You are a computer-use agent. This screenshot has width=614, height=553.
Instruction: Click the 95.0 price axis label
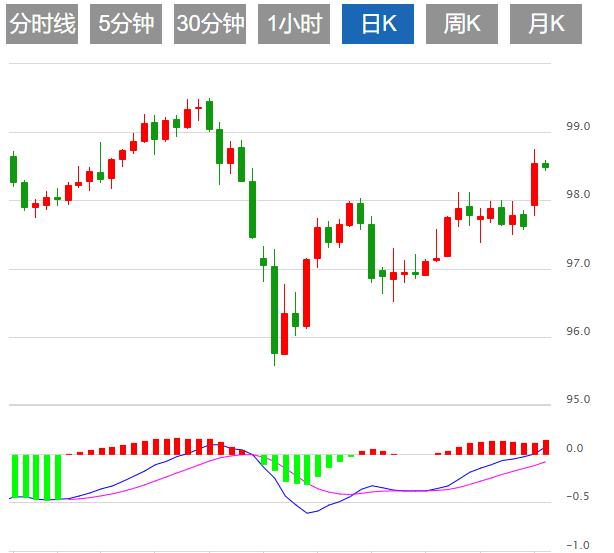pos(575,399)
